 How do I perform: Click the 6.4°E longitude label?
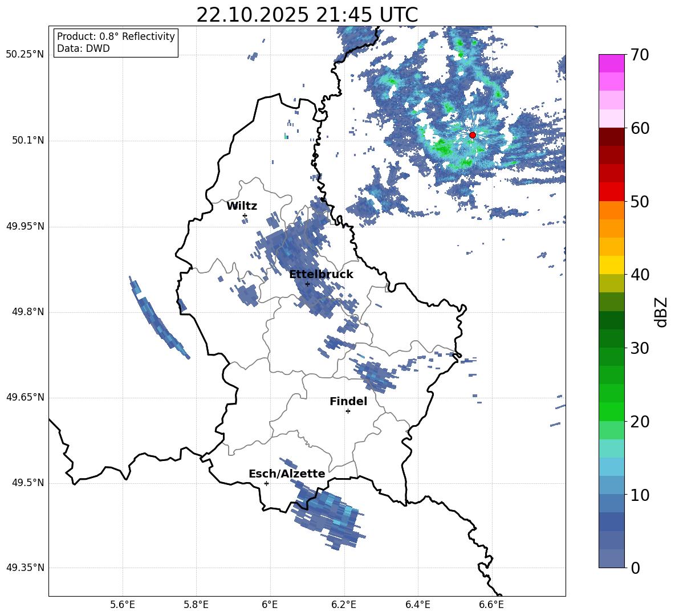coord(417,605)
